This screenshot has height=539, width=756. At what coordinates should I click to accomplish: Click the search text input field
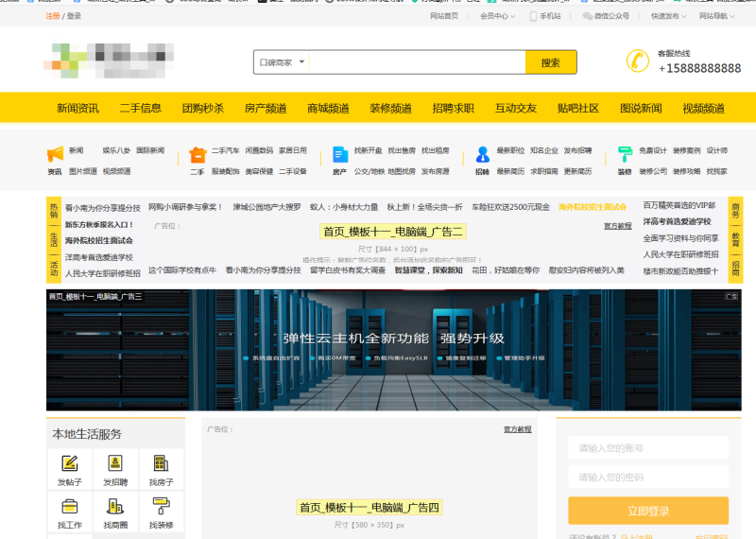417,62
